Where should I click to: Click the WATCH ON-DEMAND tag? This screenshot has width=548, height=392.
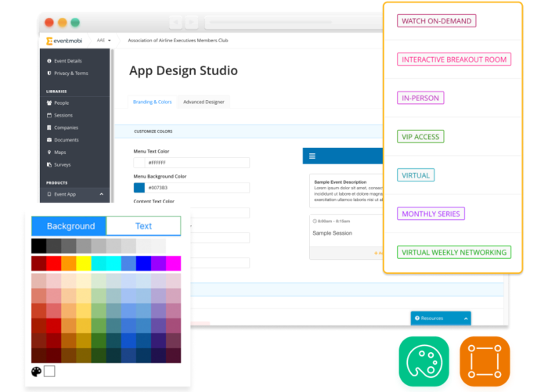[437, 20]
